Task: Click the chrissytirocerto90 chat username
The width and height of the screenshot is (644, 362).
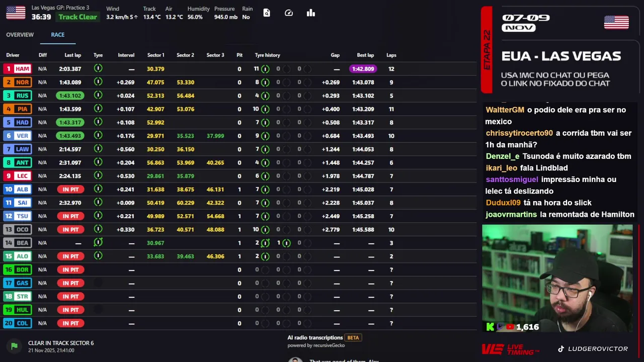Action: click(519, 133)
